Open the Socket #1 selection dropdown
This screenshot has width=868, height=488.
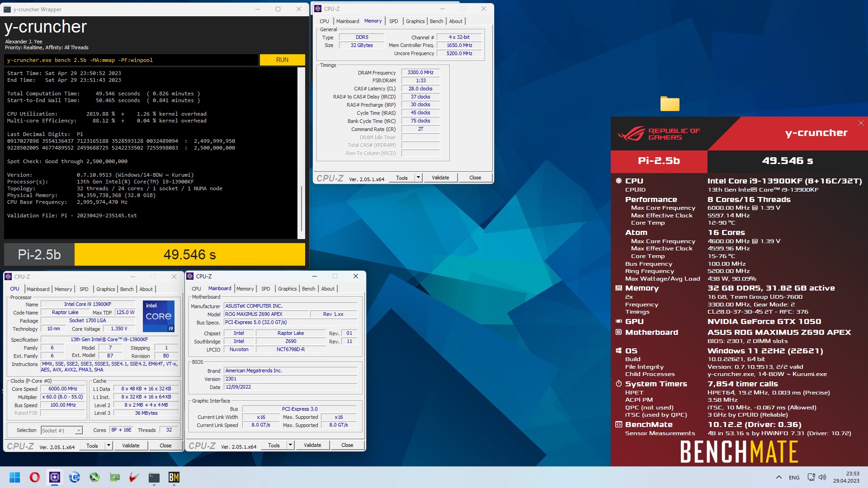[61, 430]
